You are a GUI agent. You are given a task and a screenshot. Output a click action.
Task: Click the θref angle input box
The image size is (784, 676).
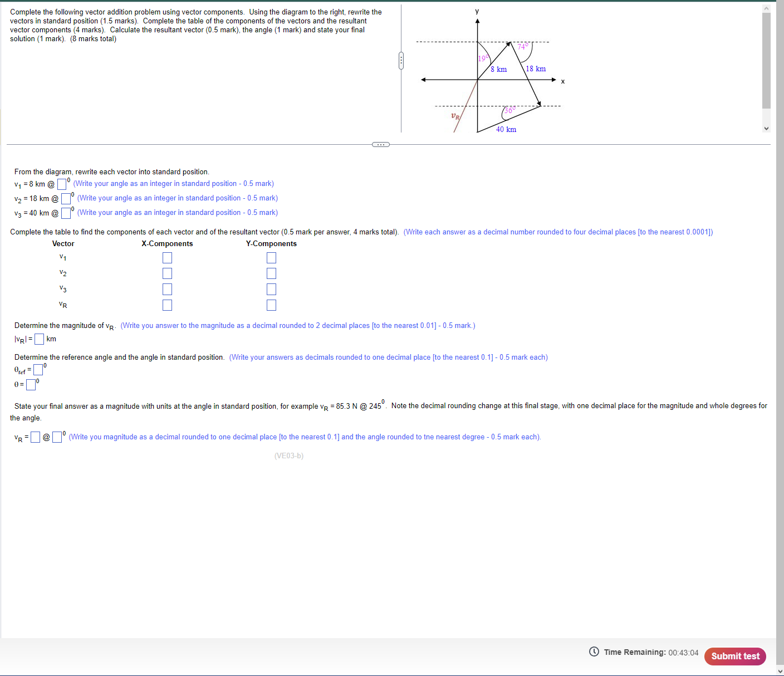tap(37, 369)
